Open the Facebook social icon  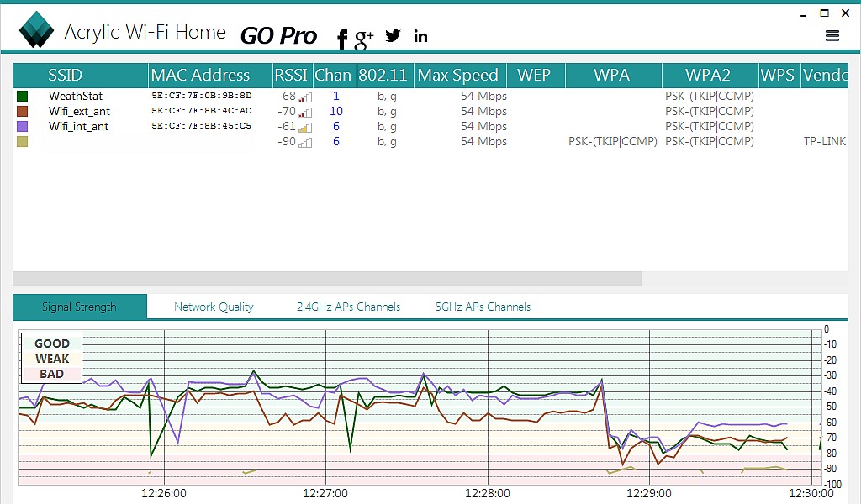[x=342, y=39]
